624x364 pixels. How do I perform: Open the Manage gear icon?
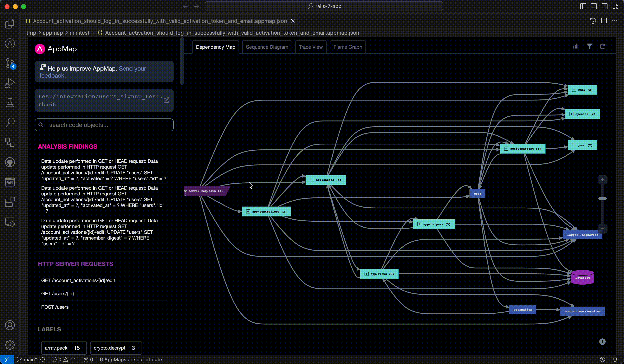coord(10,345)
